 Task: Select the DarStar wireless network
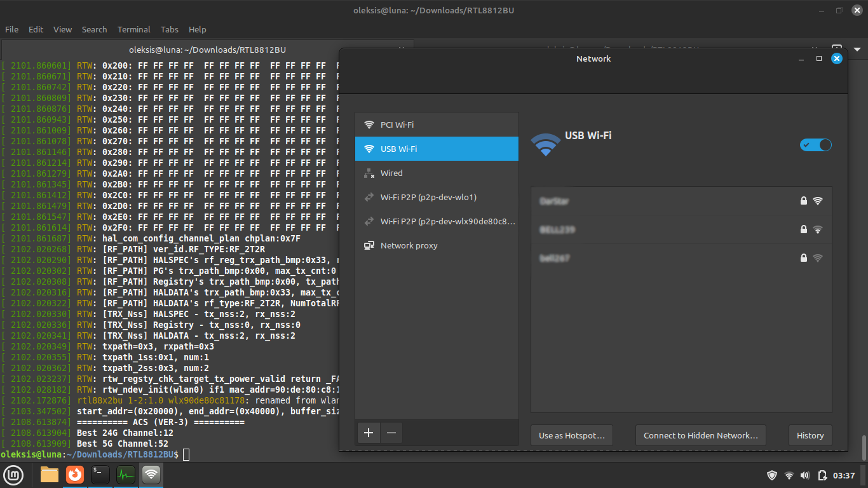click(635, 201)
